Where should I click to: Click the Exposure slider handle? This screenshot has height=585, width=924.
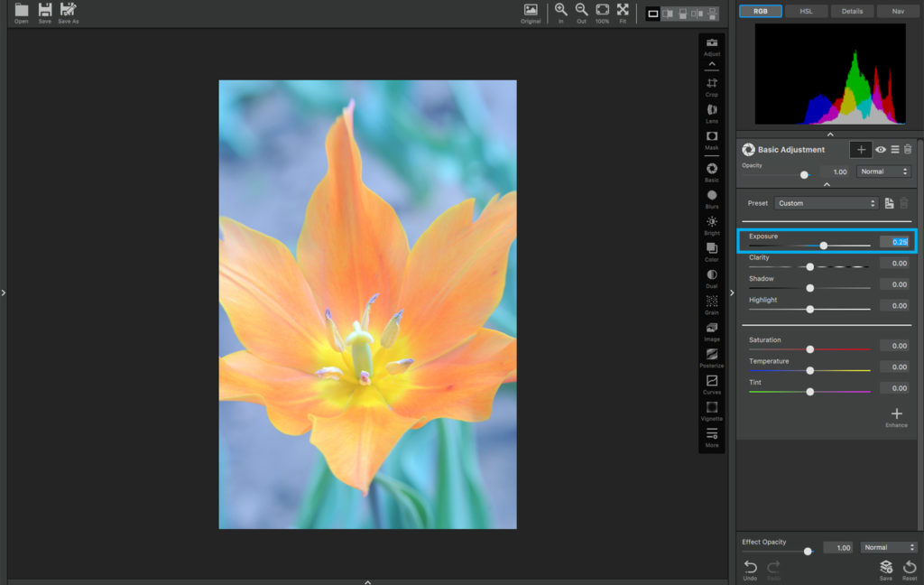824,246
